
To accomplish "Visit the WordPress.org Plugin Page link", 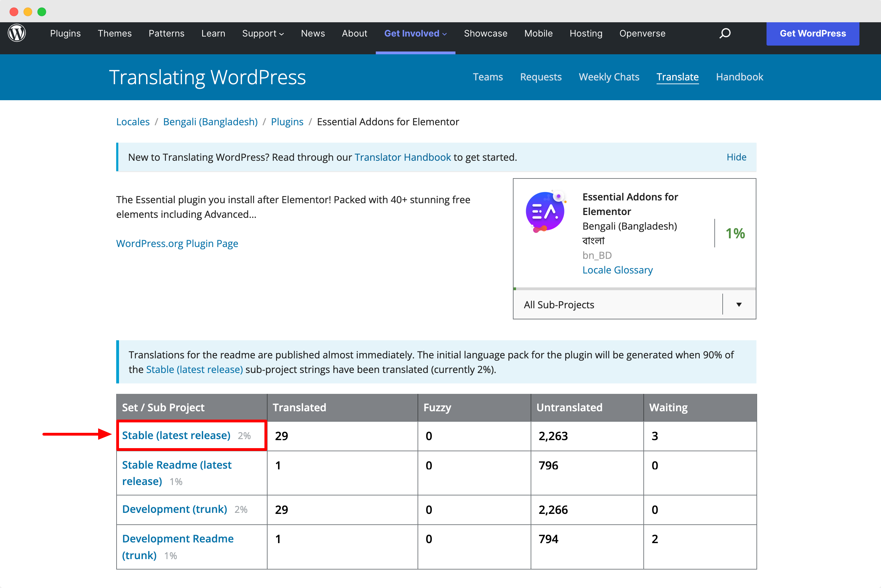I will point(177,243).
